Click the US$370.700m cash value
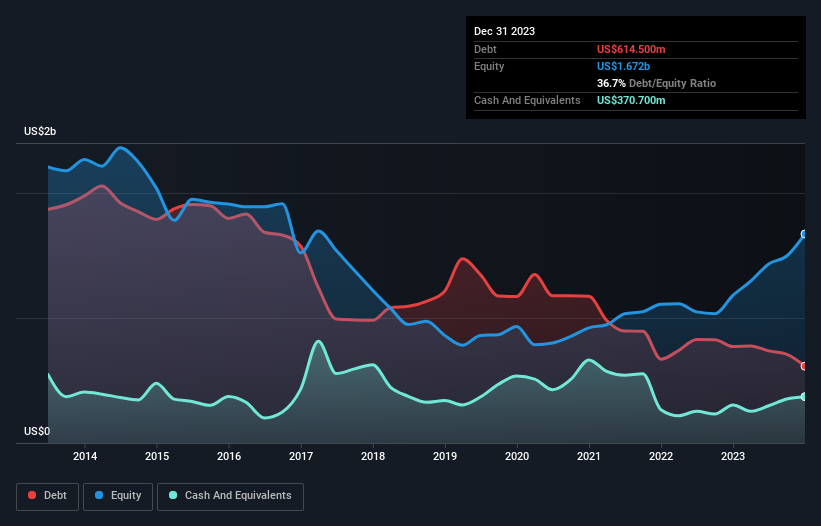Screen dimensions: 821x526 [x=631, y=100]
